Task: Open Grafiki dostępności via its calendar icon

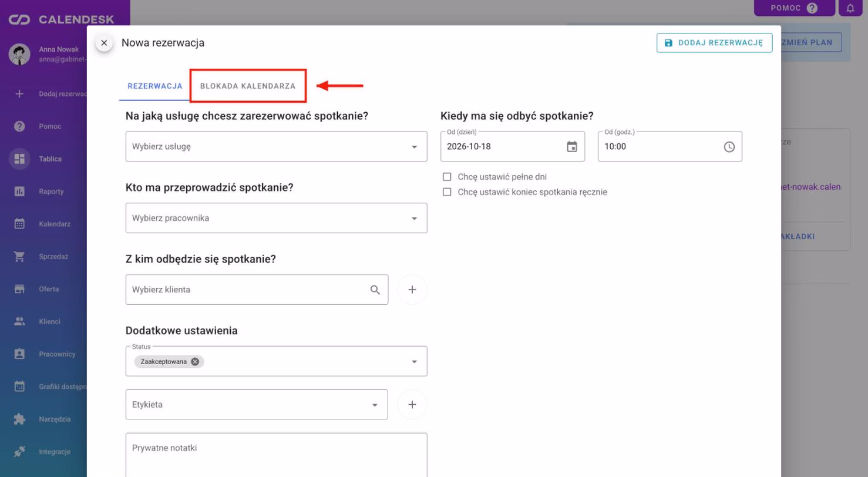Action: [x=19, y=387]
